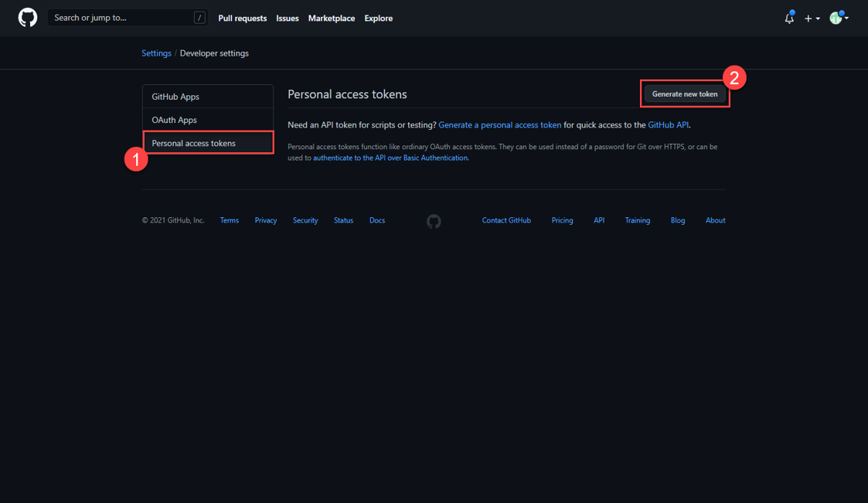Viewport: 868px width, 503px height.
Task: Click the footer GitHub mark icon
Action: (x=434, y=221)
